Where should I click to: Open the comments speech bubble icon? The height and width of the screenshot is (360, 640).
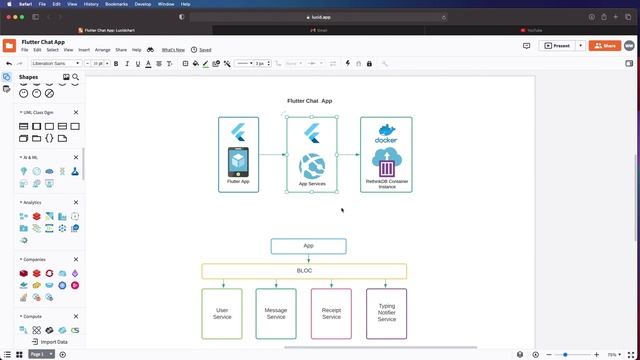(x=527, y=46)
